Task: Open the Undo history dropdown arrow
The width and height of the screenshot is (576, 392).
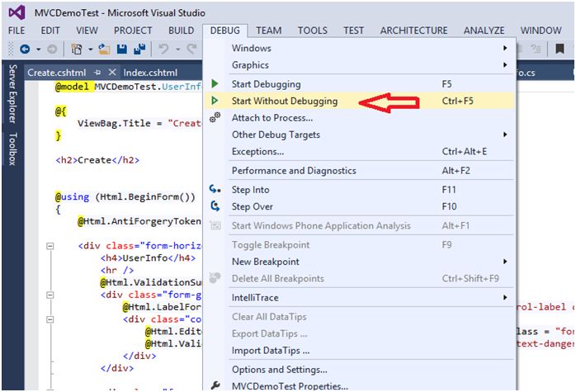Action: 177,49
